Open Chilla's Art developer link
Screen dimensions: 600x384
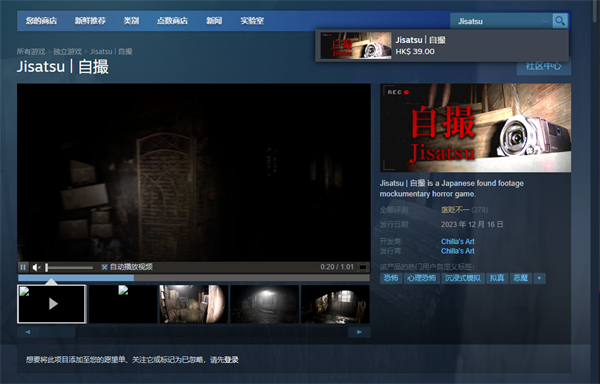[x=457, y=241]
